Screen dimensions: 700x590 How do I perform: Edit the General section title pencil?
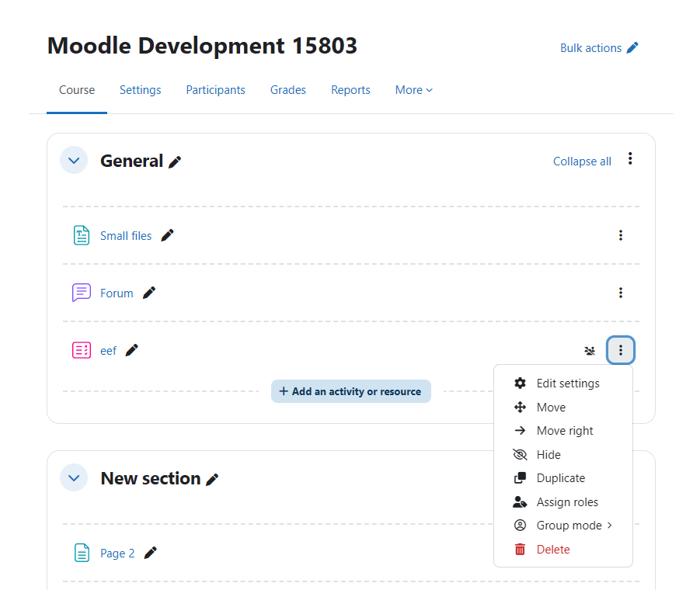pyautogui.click(x=175, y=162)
